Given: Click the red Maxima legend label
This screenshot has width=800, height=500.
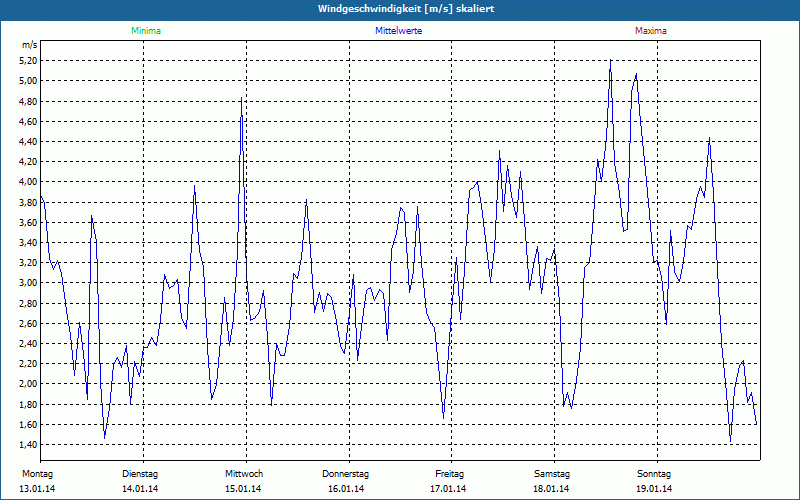Looking at the screenshot, I should coord(651,31).
